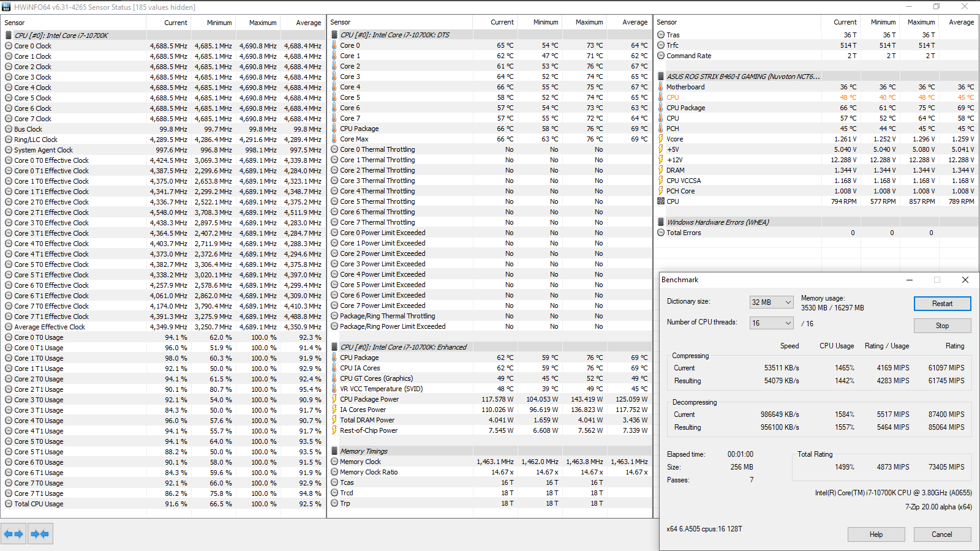Screen dimensions: 980x551
Task: Click the Total CPU Usage sensor icon
Action: [x=9, y=504]
